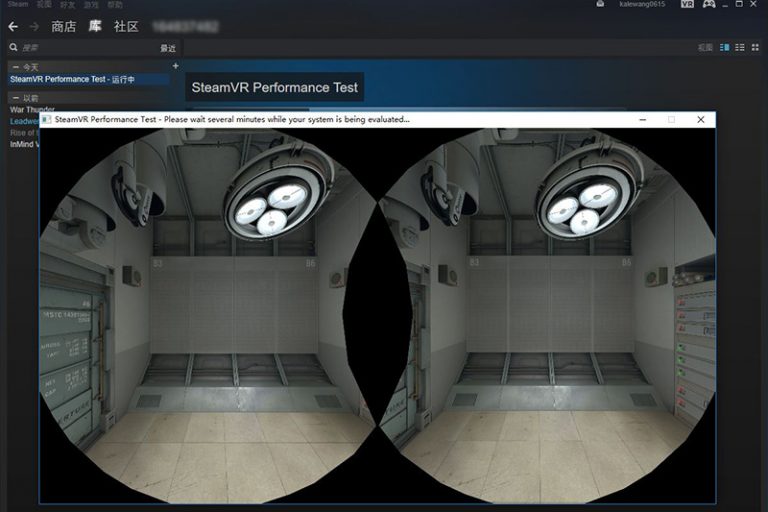Screen dimensions: 768x512
Task: Click the 最近 recent filter button
Action: click(168, 48)
